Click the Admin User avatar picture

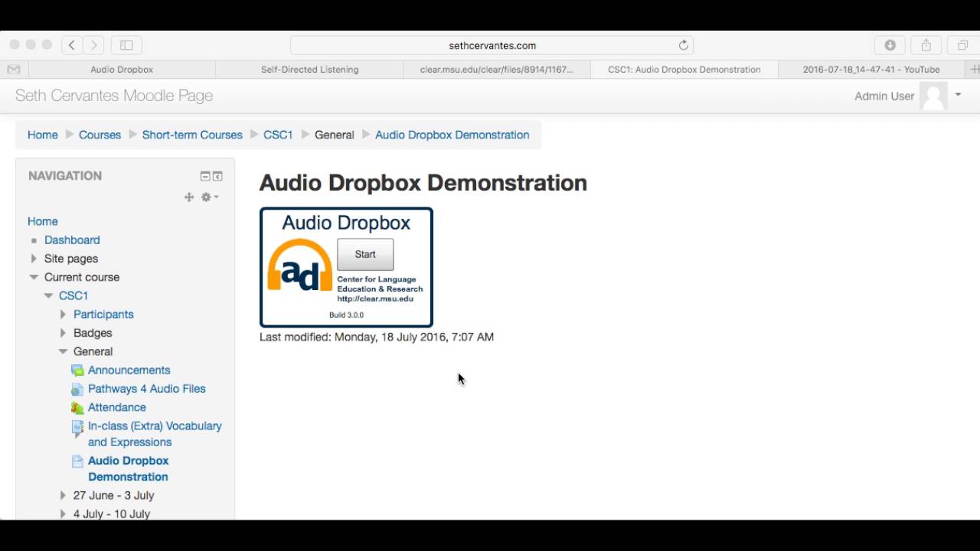coord(933,96)
